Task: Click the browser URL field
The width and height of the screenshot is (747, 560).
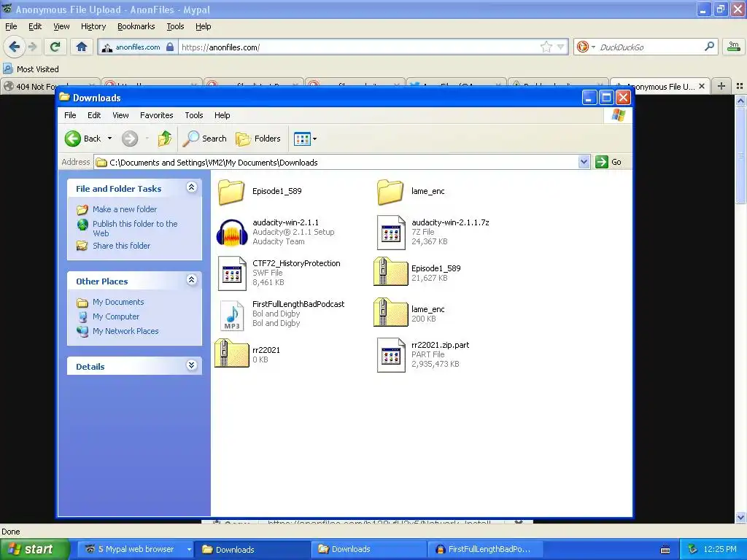Action: pos(359,47)
